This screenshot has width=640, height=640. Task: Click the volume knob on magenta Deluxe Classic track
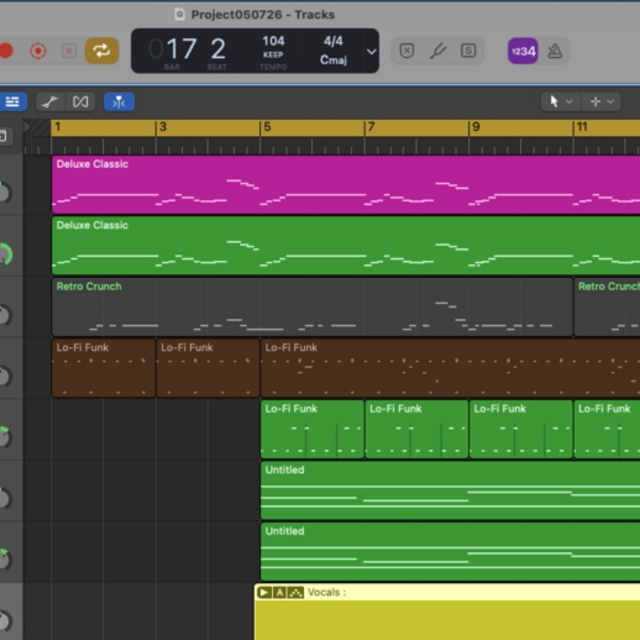click(x=3, y=192)
